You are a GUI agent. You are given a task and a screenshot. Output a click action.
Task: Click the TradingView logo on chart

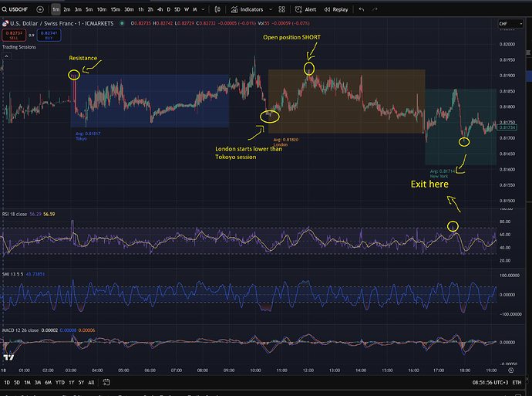tap(8, 357)
